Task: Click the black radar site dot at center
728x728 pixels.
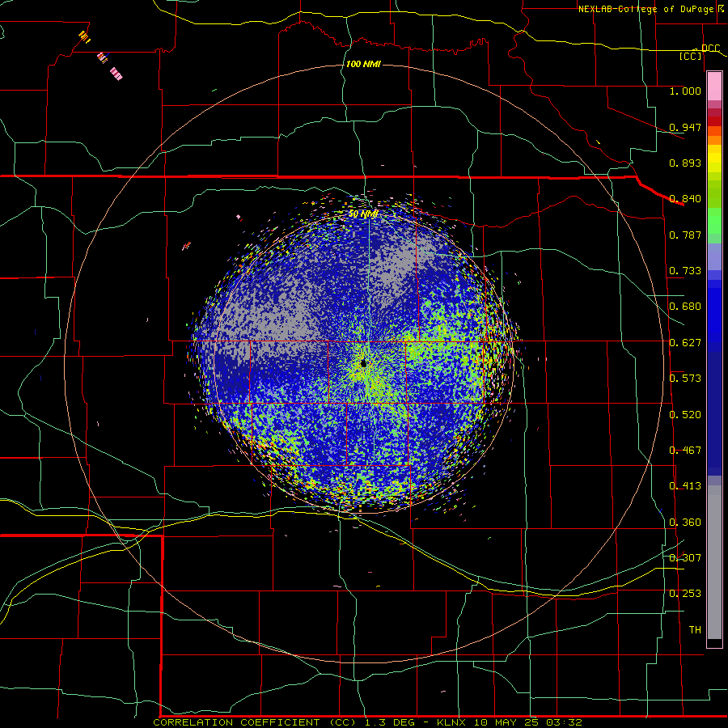Action: coord(363,363)
